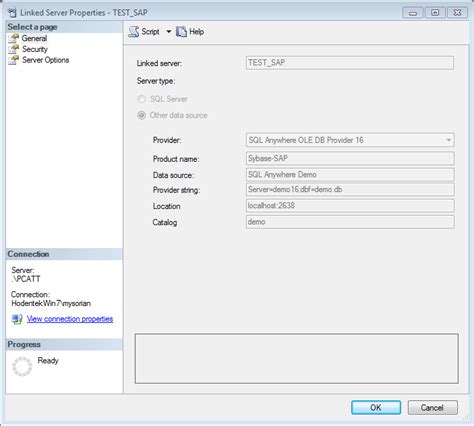Click the connection properties icon
This screenshot has width=474, height=426.
[x=17, y=319]
